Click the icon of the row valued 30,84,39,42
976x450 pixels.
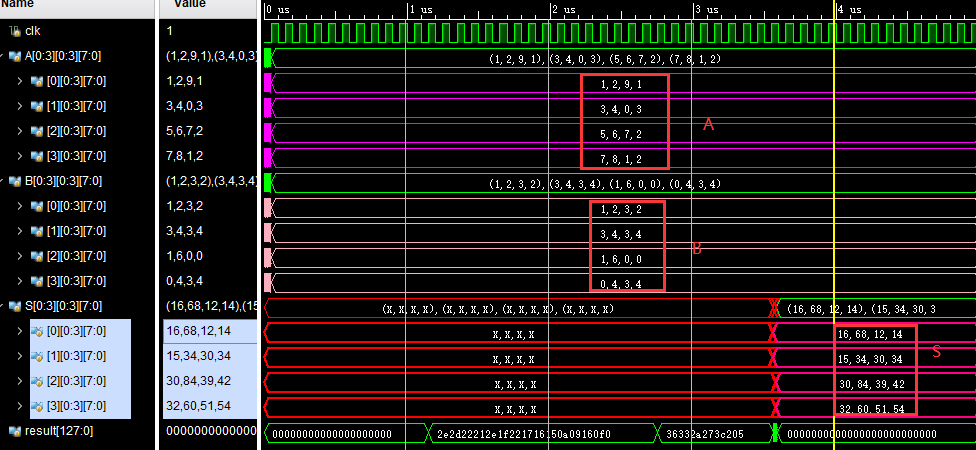(x=37, y=381)
